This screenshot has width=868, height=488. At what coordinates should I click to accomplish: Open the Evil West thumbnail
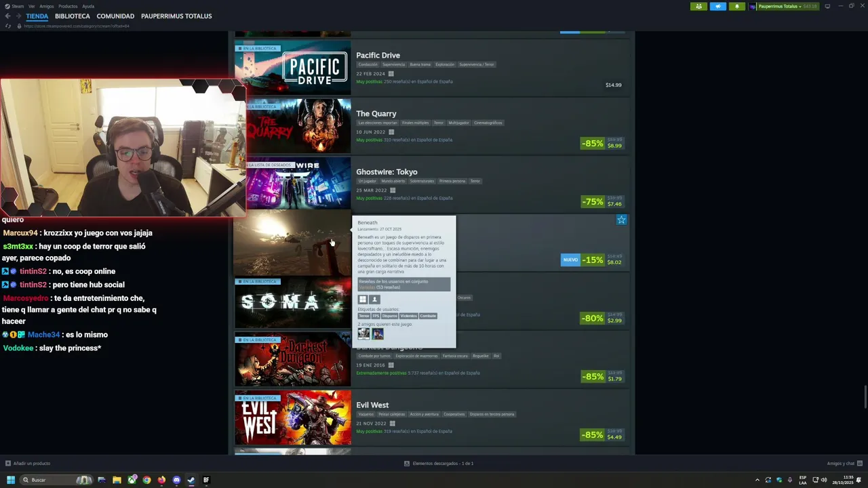[x=293, y=418]
